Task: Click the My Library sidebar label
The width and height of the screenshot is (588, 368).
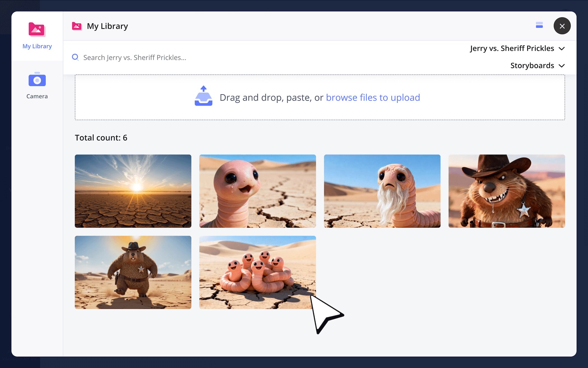Action: (x=37, y=46)
